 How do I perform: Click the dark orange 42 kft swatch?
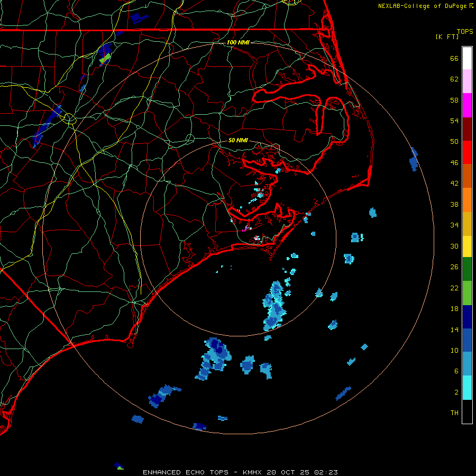pos(467,176)
